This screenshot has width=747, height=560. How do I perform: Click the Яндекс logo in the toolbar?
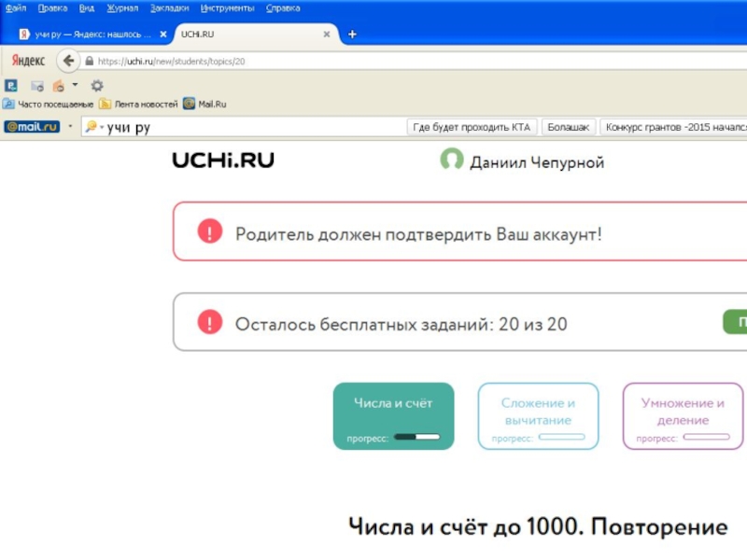tap(28, 61)
